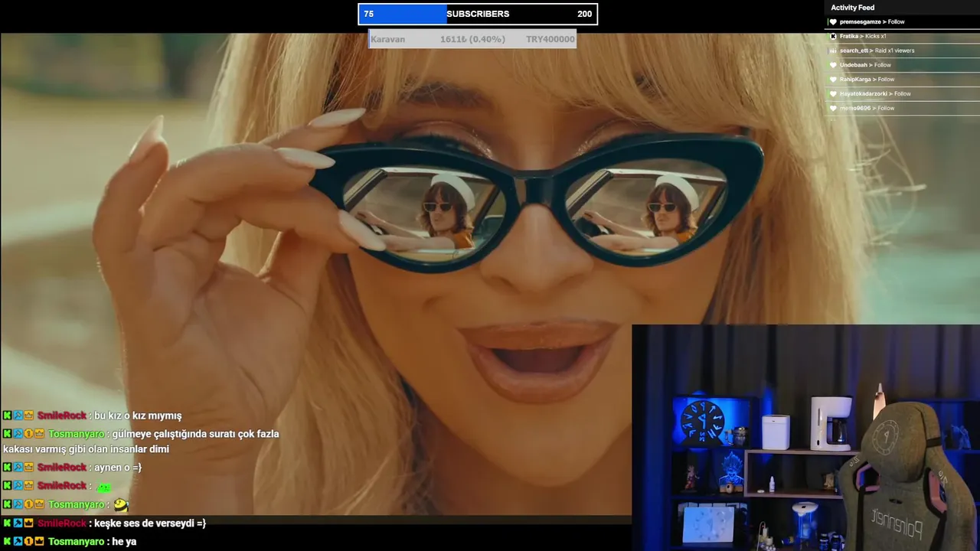Click gold number-1 badge on 'he ya' message
Viewport: 980px width, 551px height.
pos(28,541)
